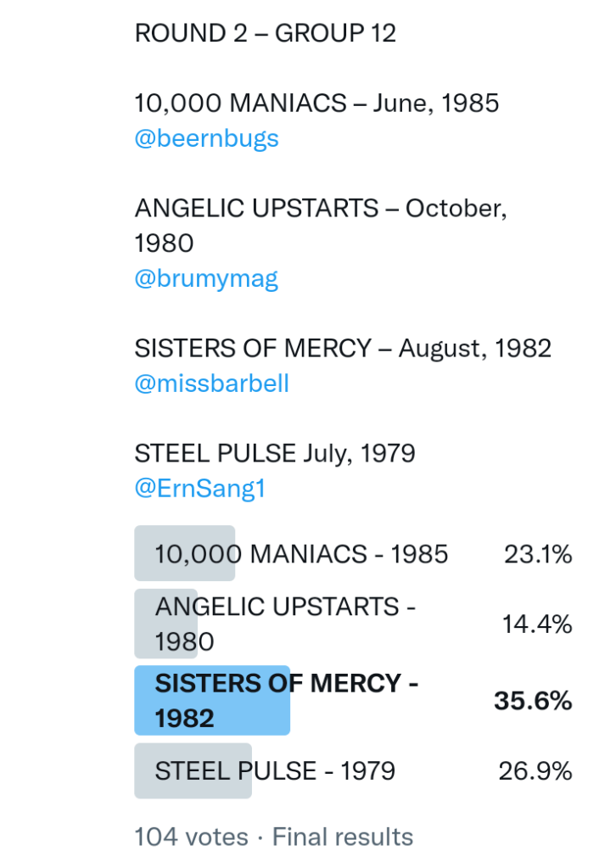
Task: Open the @ErnSang1 profile link
Action: tap(199, 489)
